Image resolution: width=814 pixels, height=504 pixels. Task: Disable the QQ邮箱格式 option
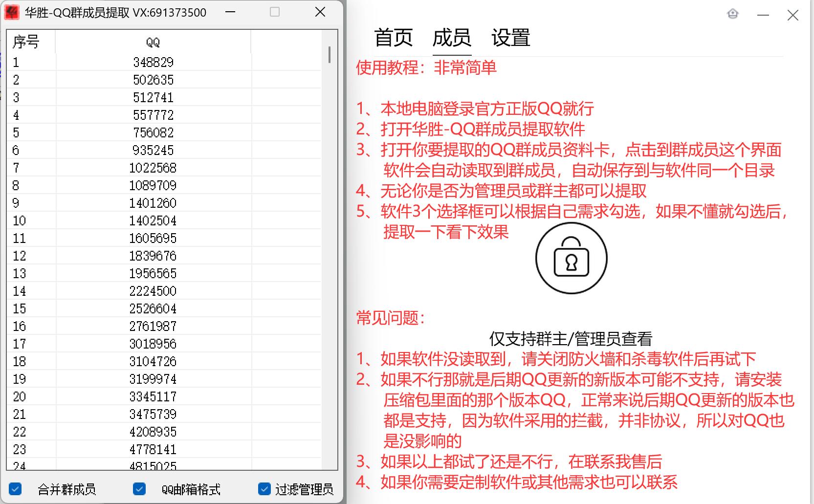[140, 488]
